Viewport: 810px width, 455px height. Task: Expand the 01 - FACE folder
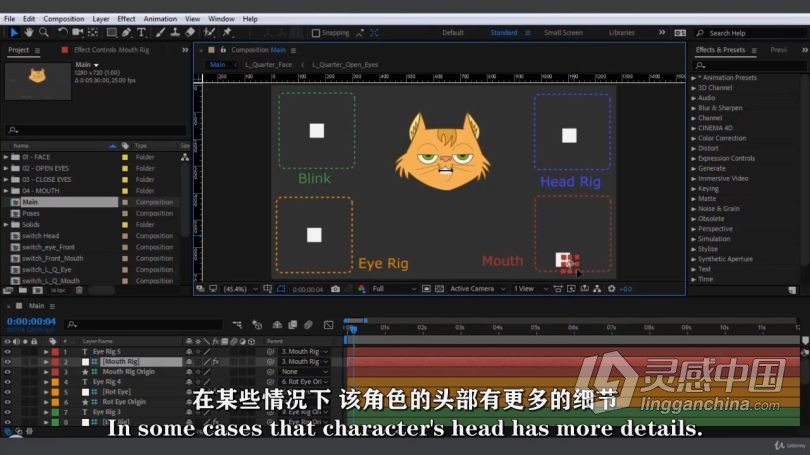(x=6, y=157)
